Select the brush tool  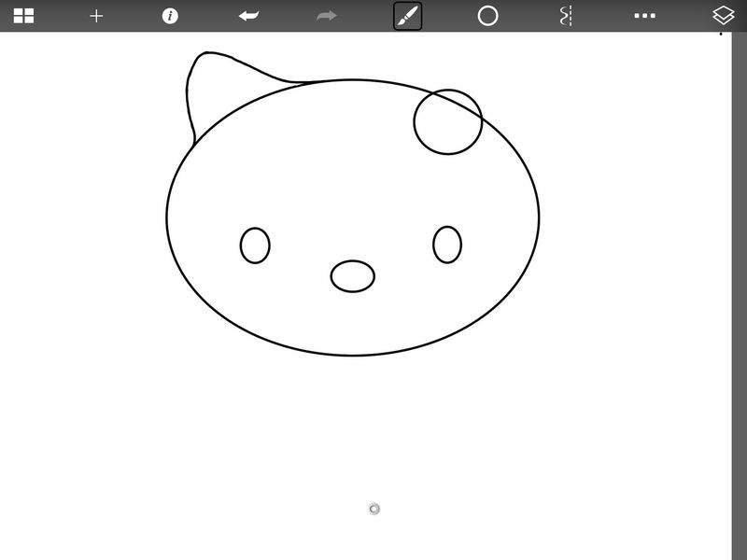pos(408,16)
